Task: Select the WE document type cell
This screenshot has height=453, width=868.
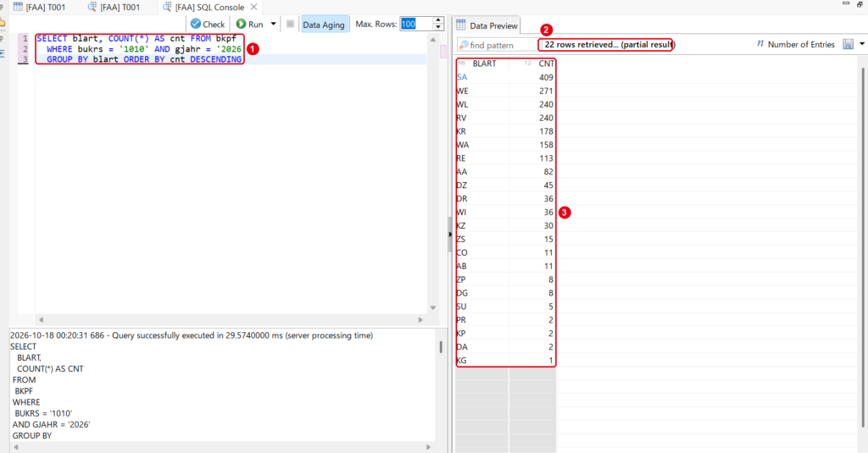Action: [482, 91]
